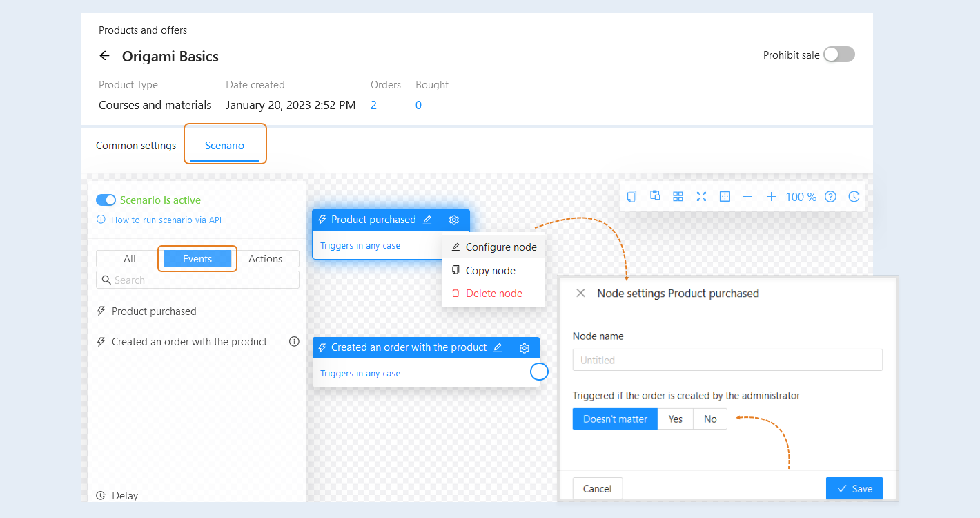This screenshot has width=980, height=518.
Task: Click the 100 % zoom level value
Action: (x=801, y=197)
